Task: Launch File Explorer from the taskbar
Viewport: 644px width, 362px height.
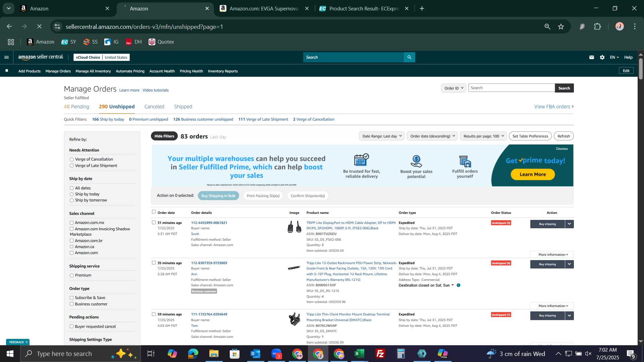Action: pos(214,354)
